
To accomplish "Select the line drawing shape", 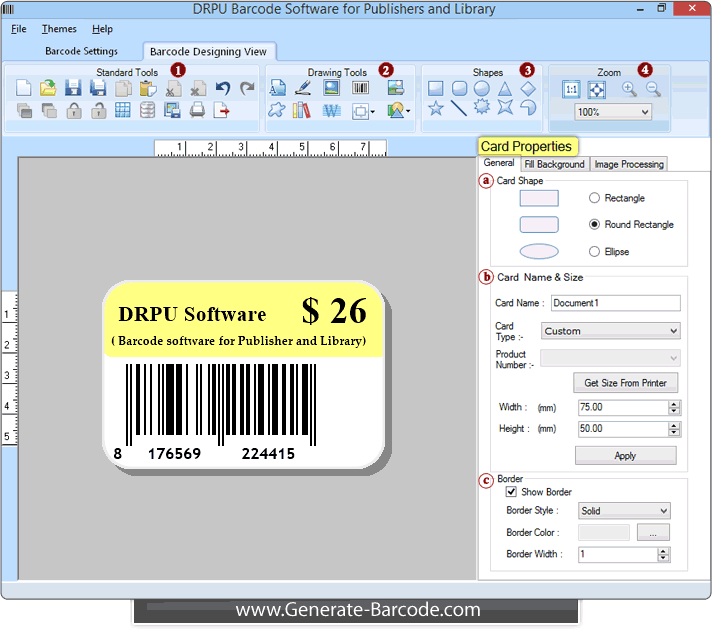I will click(x=459, y=108).
